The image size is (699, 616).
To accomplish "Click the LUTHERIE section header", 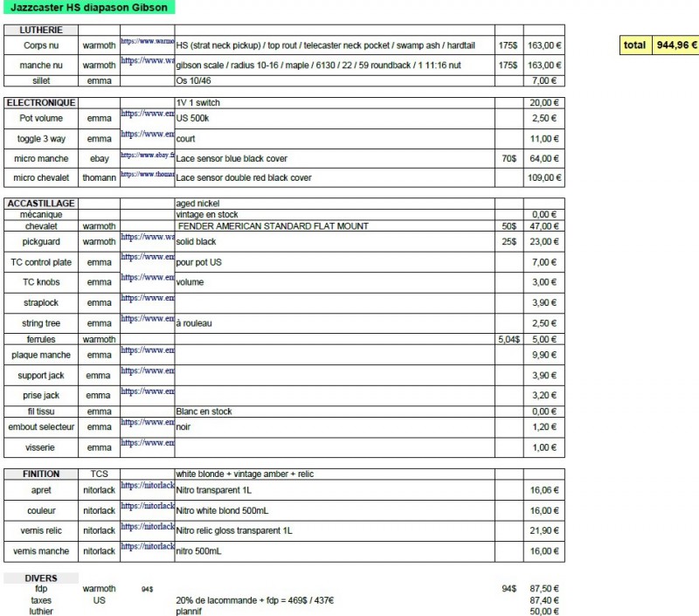I will click(39, 30).
